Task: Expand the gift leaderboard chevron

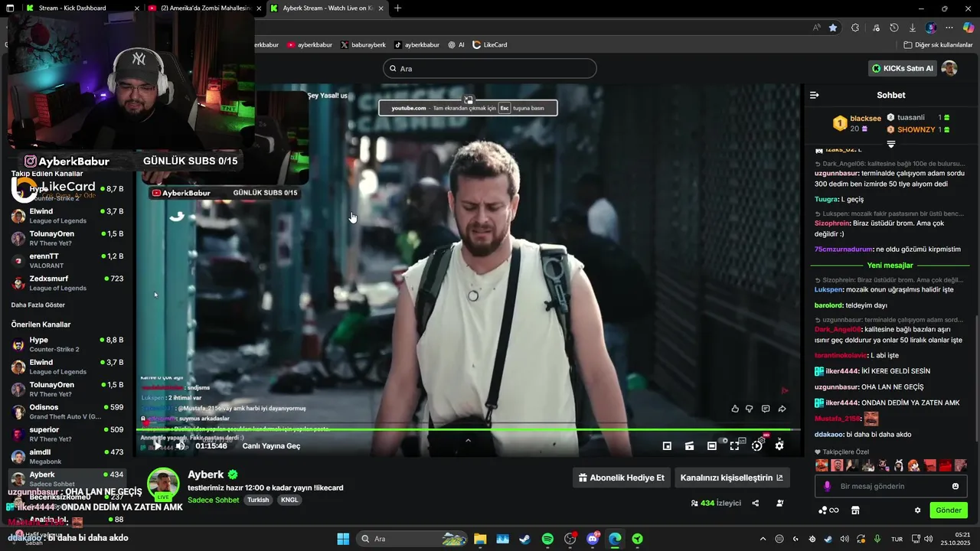Action: (x=891, y=144)
